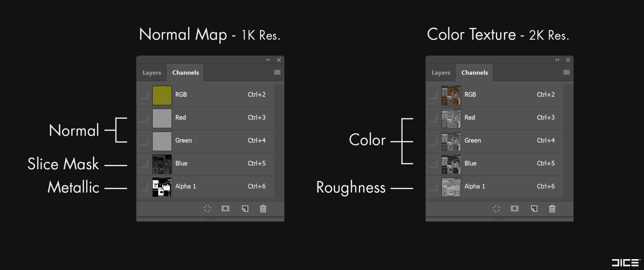Delete current channel in Color Texture panel
This screenshot has width=644, height=270.
552,209
